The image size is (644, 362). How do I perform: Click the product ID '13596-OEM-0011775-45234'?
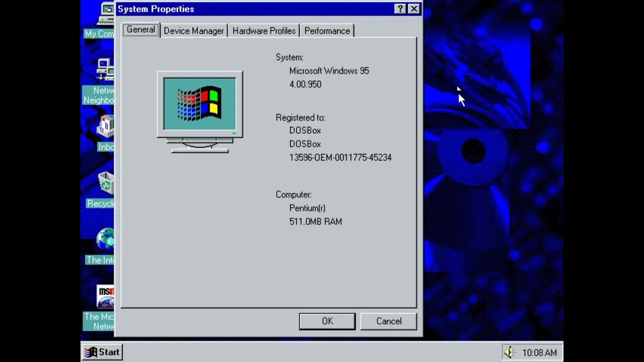click(x=340, y=157)
